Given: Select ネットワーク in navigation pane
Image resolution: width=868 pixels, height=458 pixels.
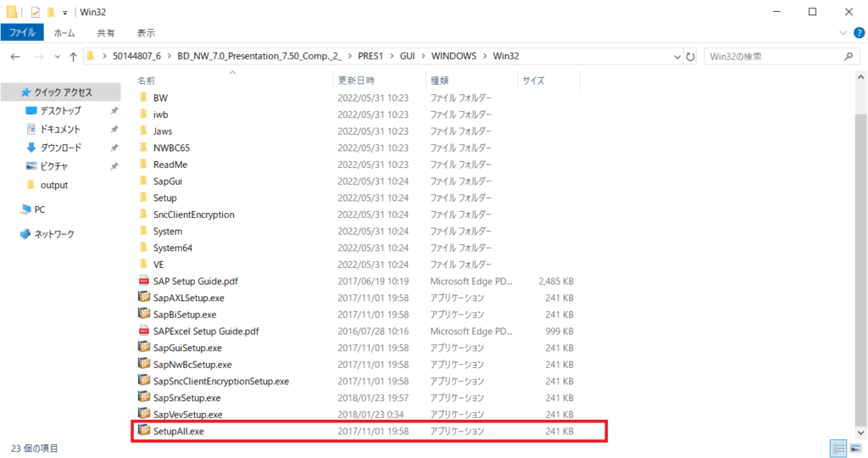Looking at the screenshot, I should point(53,234).
